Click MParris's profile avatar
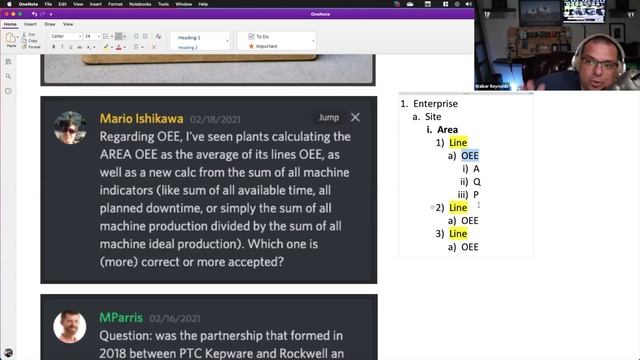 (x=69, y=327)
